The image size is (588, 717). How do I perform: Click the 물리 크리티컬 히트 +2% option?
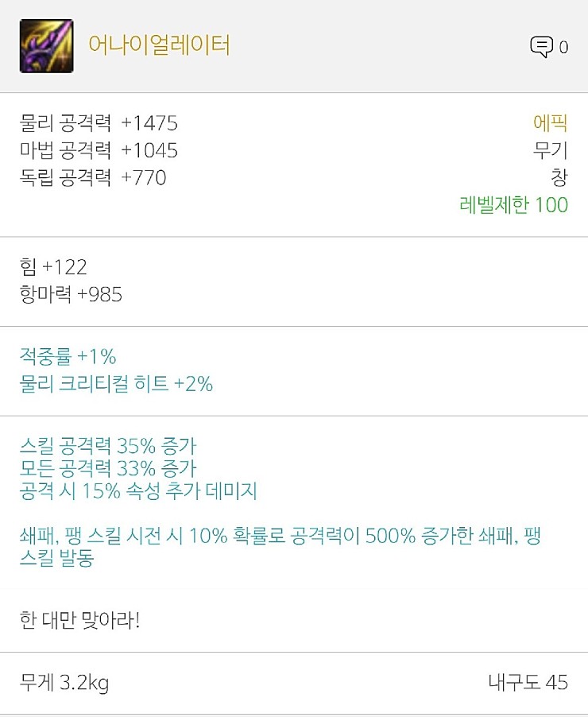[116, 384]
